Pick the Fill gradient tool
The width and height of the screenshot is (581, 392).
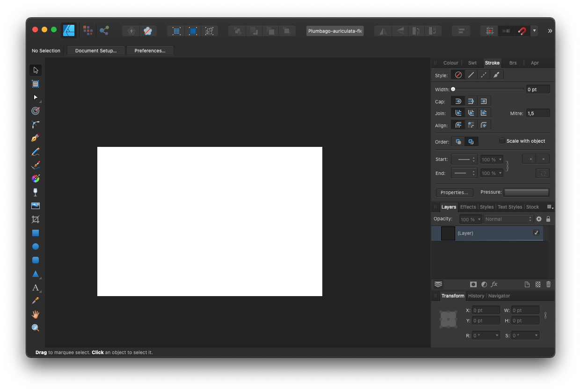[36, 178]
